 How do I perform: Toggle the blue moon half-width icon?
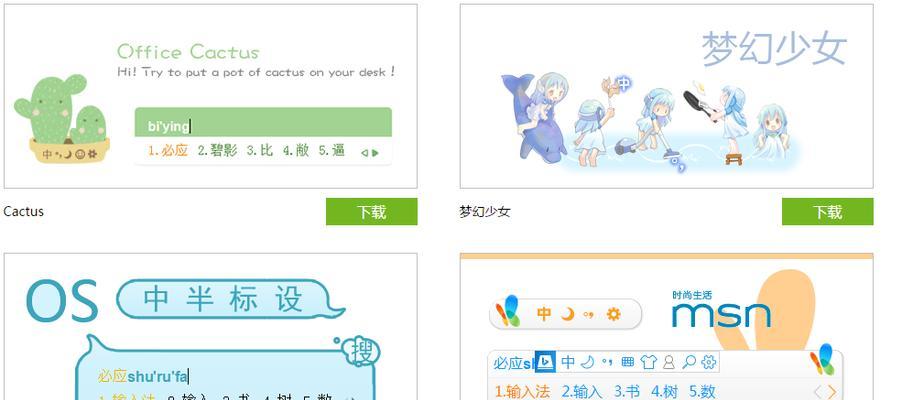[x=587, y=362]
